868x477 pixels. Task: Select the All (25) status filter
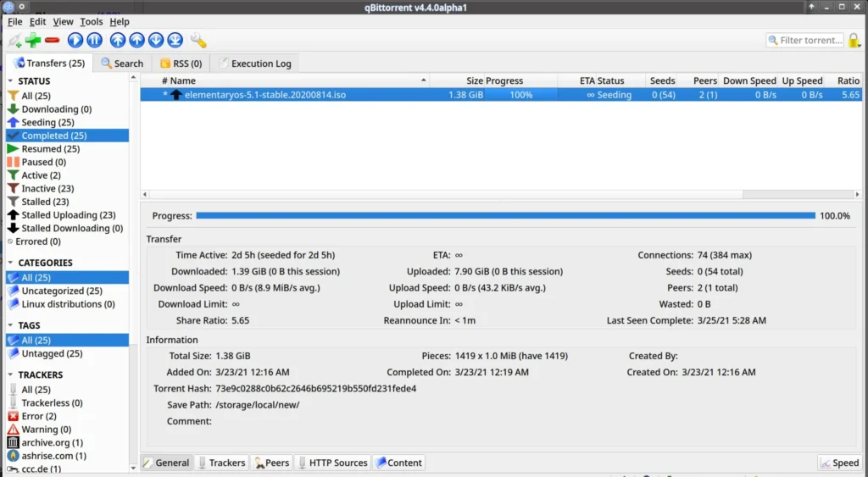coord(67,96)
